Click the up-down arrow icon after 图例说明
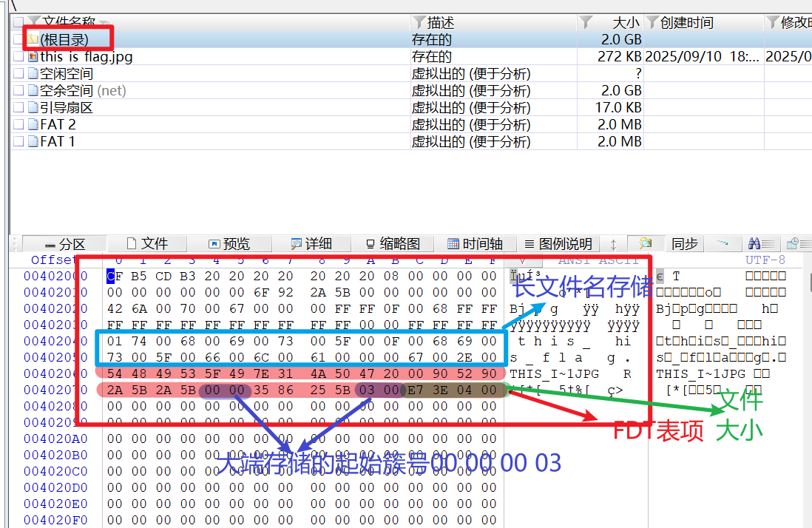Image resolution: width=812 pixels, height=528 pixels. tap(613, 244)
